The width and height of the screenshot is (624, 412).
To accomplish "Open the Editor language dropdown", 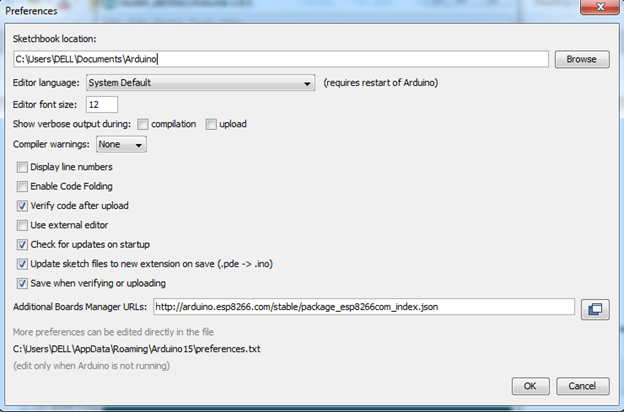I will pyautogui.click(x=201, y=83).
